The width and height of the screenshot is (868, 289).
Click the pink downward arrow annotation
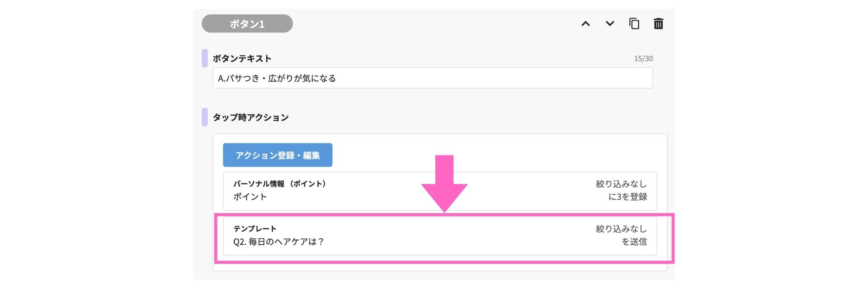[x=444, y=183]
